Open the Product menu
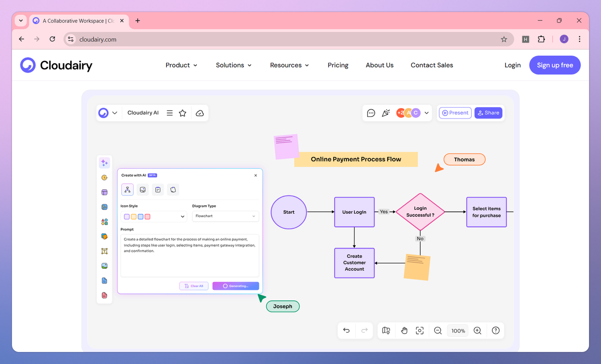 coord(181,65)
